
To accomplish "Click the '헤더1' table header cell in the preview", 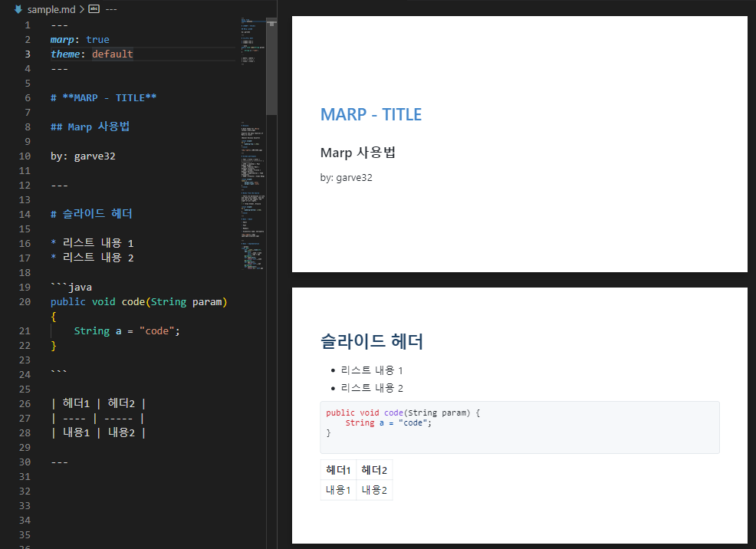I will point(338,470).
